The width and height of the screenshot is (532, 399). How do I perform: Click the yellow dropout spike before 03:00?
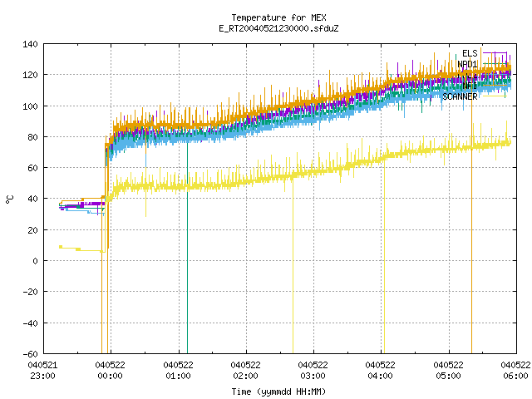[293, 264]
